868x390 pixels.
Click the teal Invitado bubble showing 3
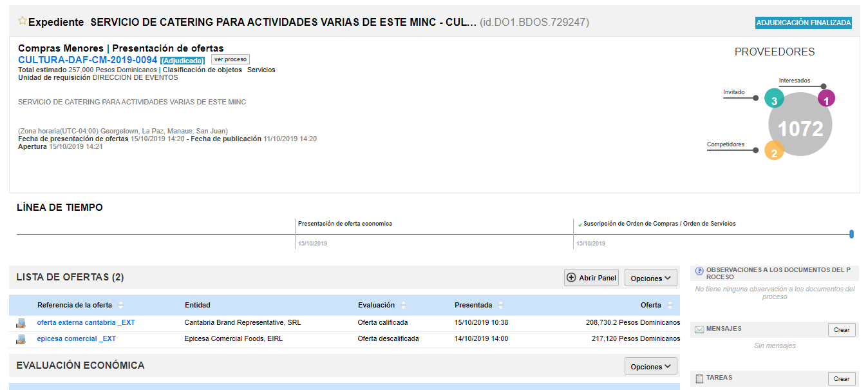[x=774, y=99]
